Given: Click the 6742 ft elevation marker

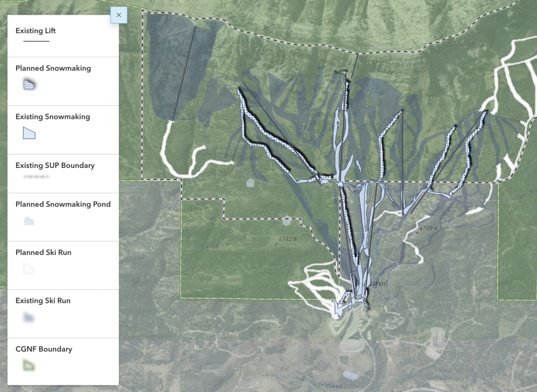Looking at the screenshot, I should [287, 240].
